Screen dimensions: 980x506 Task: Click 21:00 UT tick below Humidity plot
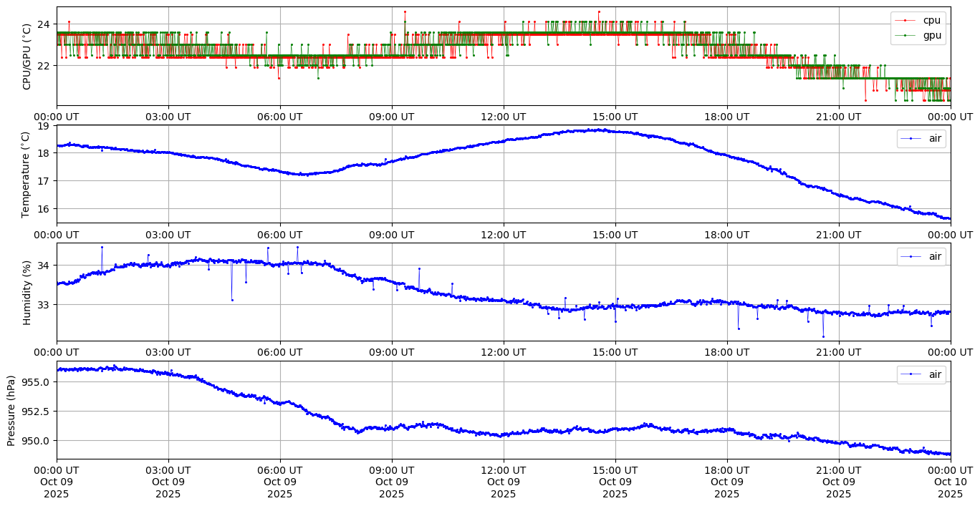pos(838,352)
